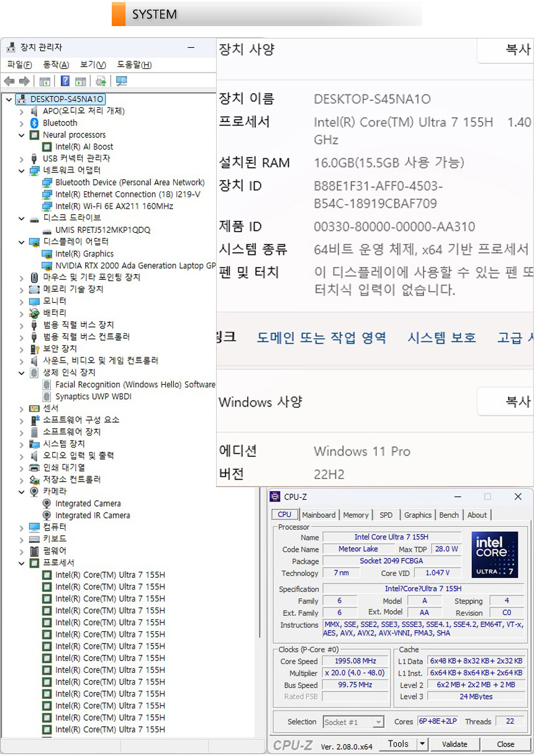Screen dimensions: 534x756
Task: Click the 복사 button for 장치 사양
Action: 506,50
